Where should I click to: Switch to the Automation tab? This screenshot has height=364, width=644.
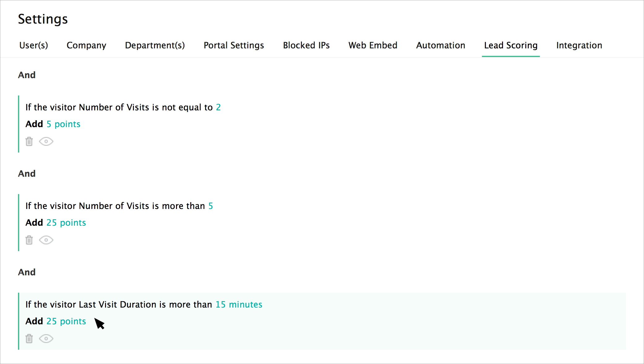(x=440, y=45)
